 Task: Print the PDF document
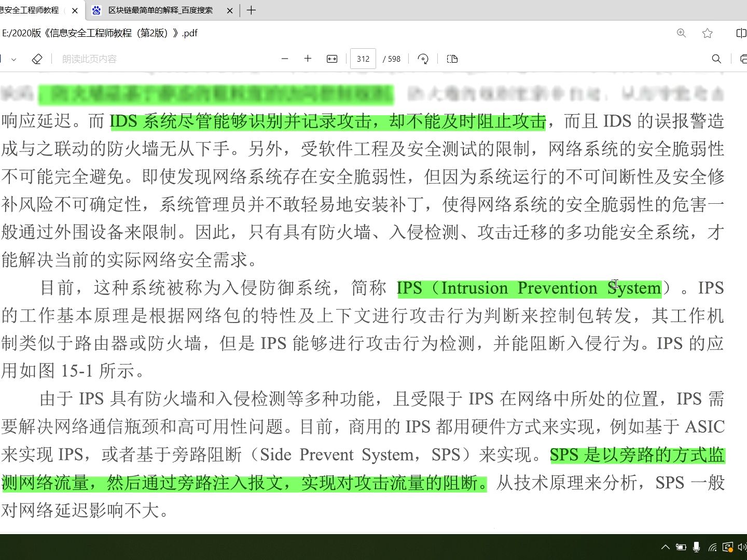click(x=743, y=59)
